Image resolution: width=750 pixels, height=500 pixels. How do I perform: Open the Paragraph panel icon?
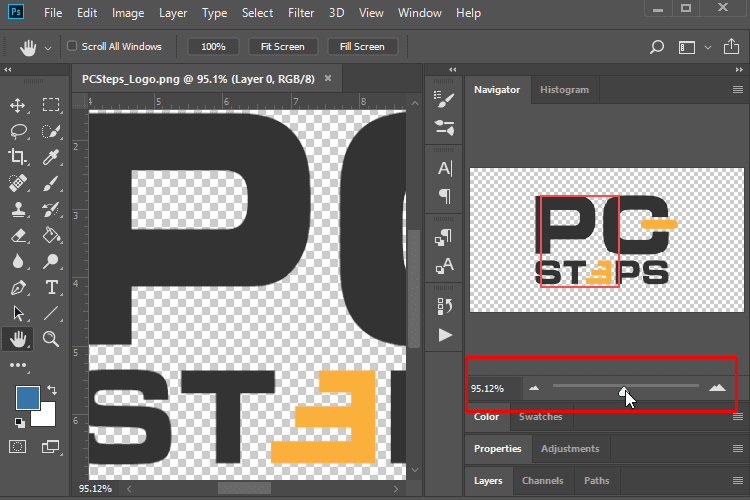[445, 196]
